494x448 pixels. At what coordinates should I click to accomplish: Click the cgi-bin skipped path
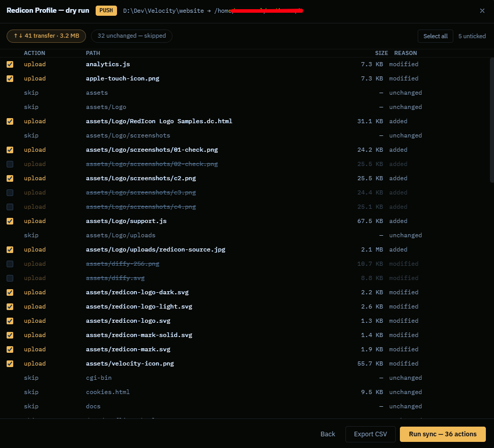pyautogui.click(x=99, y=378)
